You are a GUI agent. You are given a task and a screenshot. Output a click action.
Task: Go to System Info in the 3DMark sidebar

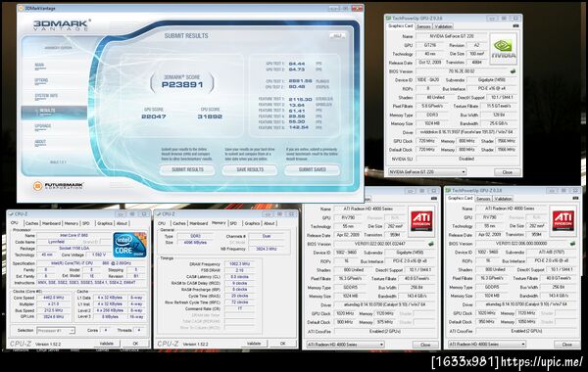46,96
